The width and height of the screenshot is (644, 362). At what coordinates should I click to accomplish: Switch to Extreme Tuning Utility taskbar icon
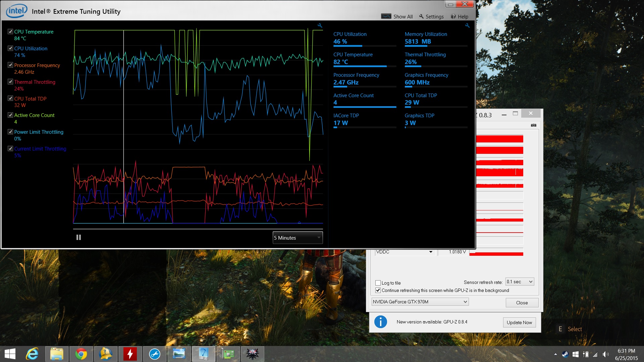(x=204, y=354)
